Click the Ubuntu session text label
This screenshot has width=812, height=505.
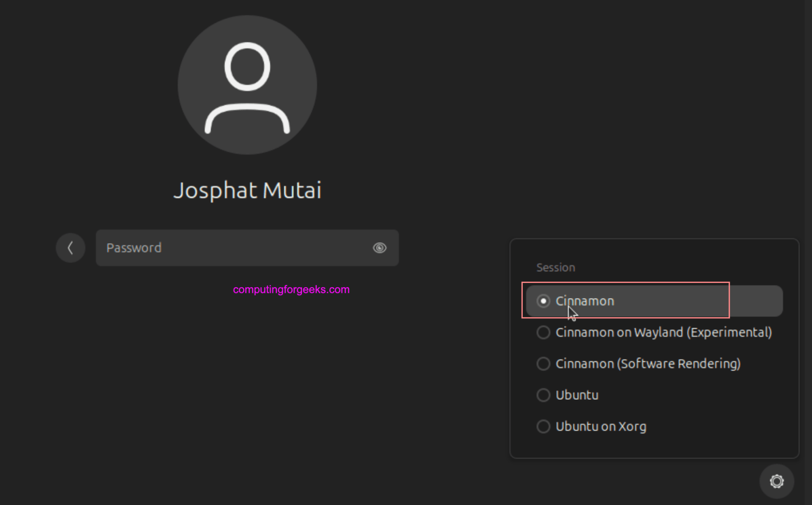click(x=577, y=394)
